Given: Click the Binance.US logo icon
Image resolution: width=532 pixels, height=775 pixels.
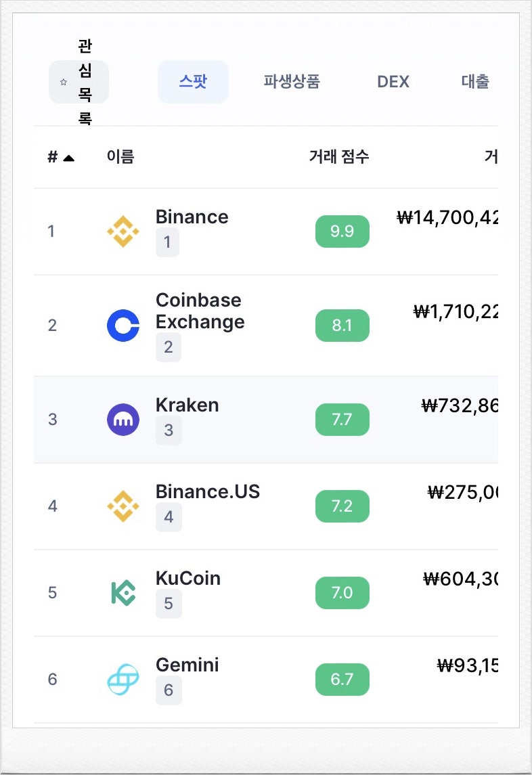Looking at the screenshot, I should pos(123,506).
